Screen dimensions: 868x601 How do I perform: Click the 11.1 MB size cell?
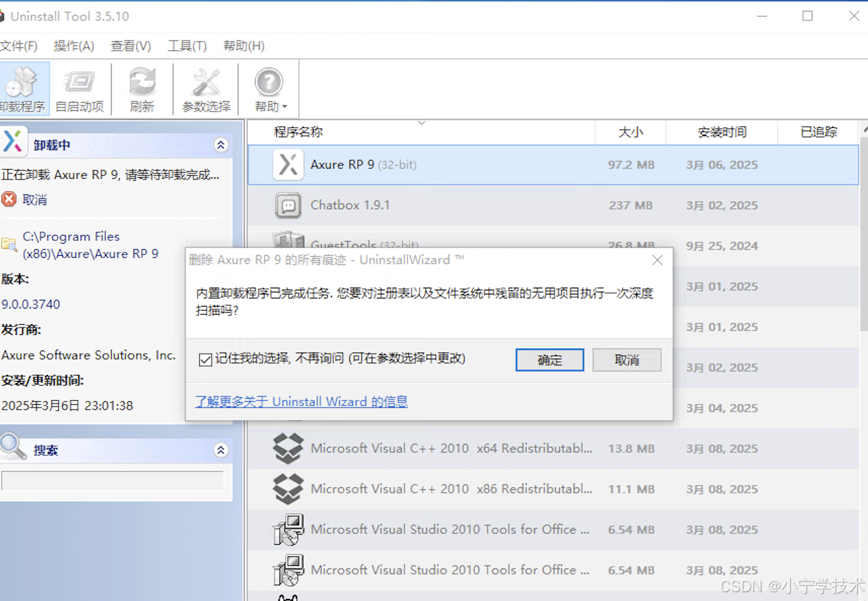(x=631, y=489)
